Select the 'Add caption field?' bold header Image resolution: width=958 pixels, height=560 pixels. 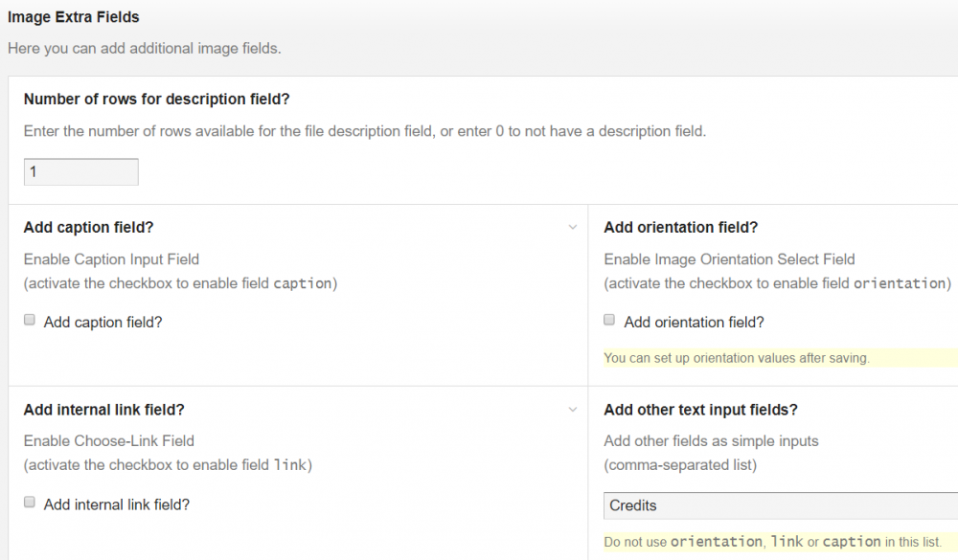point(88,228)
